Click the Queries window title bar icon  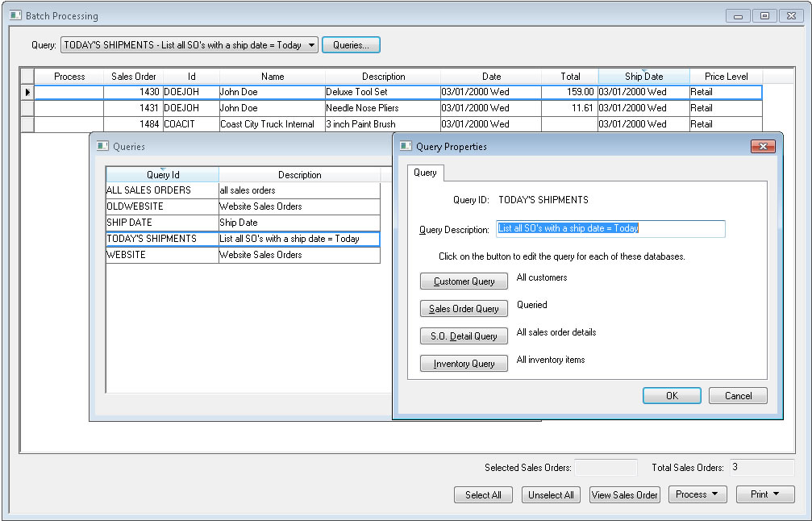102,146
